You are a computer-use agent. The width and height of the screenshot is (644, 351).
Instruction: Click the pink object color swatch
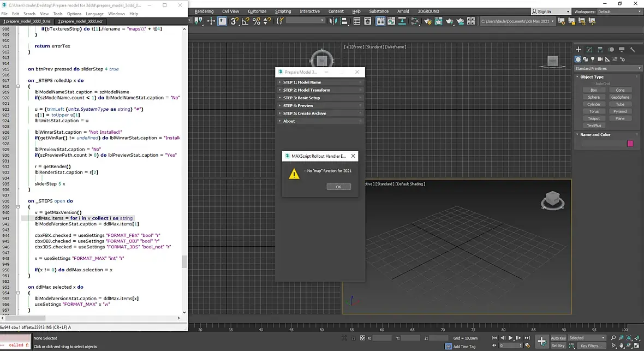pyautogui.click(x=630, y=144)
